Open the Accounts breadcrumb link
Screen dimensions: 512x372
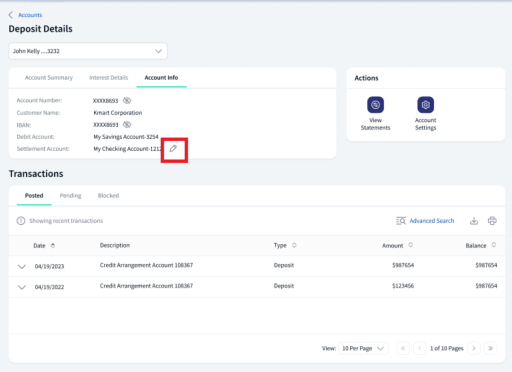[x=30, y=15]
